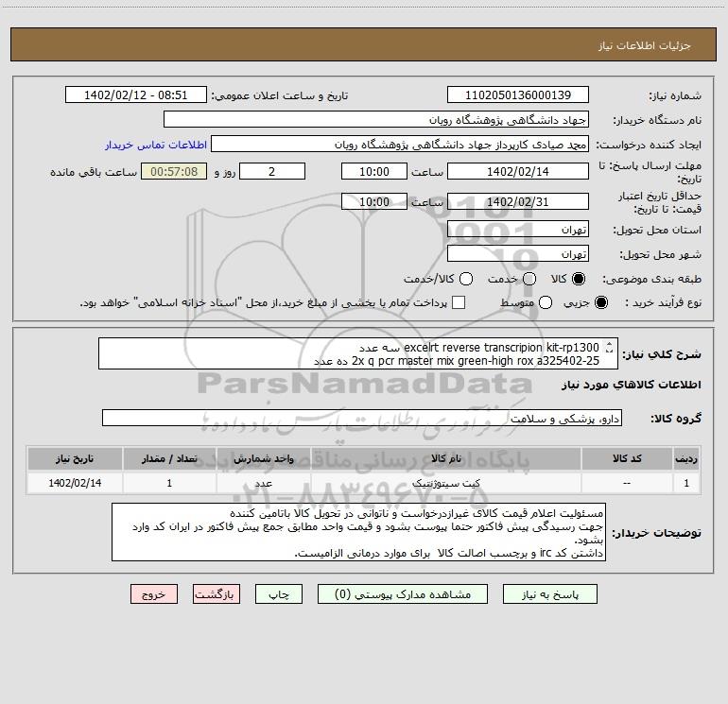Choose جزیی purchase process type
This screenshot has width=728, height=704.
point(600,302)
